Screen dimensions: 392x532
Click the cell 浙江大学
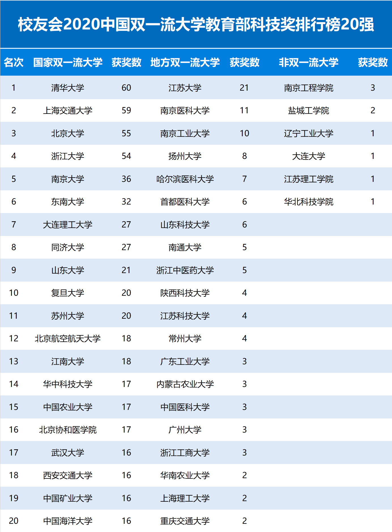(68, 156)
